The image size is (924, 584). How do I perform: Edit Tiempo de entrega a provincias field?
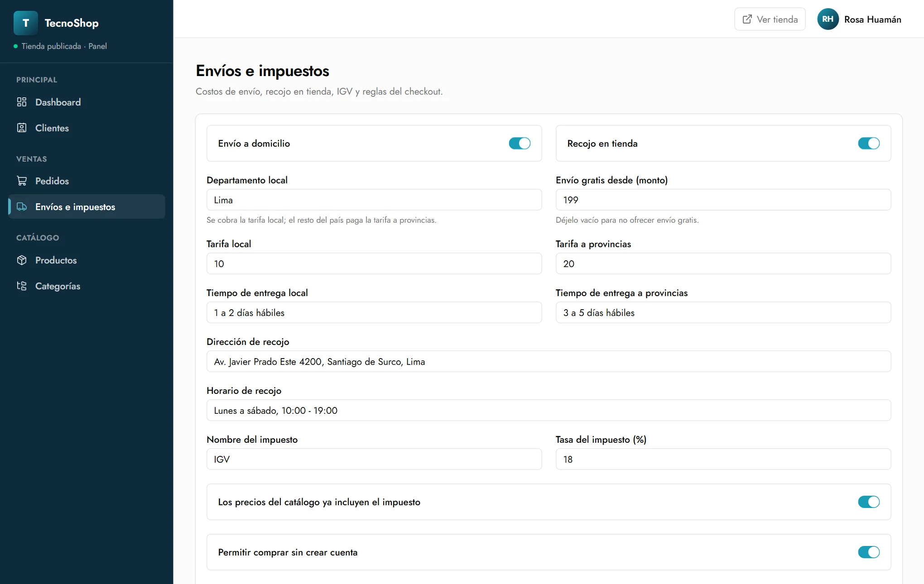pyautogui.click(x=723, y=313)
